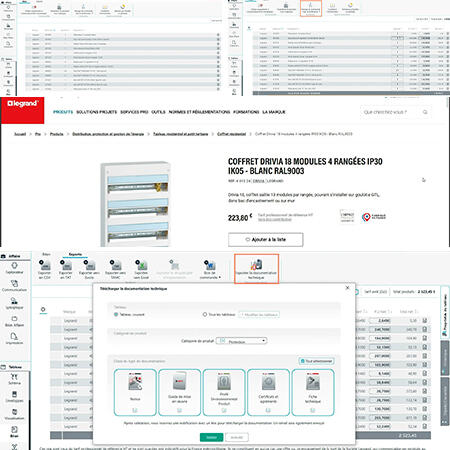Select Certificats et agréments card
The width and height of the screenshot is (450, 450).
coord(268,392)
